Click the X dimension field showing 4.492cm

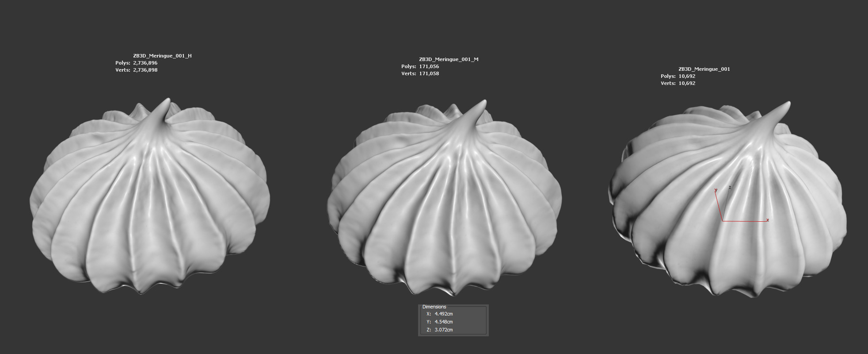coord(444,314)
